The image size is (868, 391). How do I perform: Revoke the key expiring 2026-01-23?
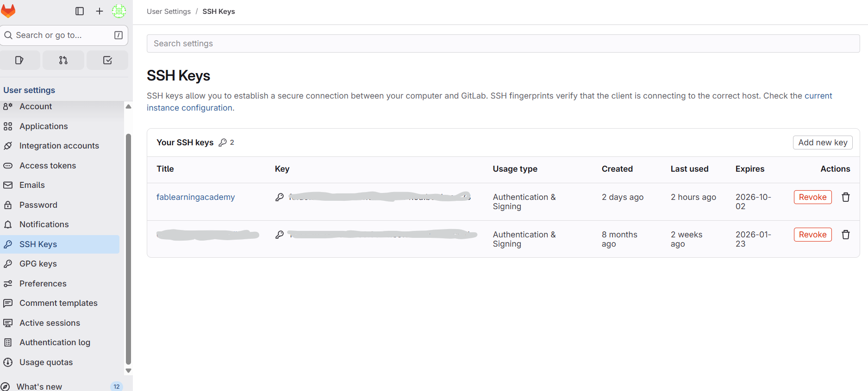pyautogui.click(x=812, y=235)
